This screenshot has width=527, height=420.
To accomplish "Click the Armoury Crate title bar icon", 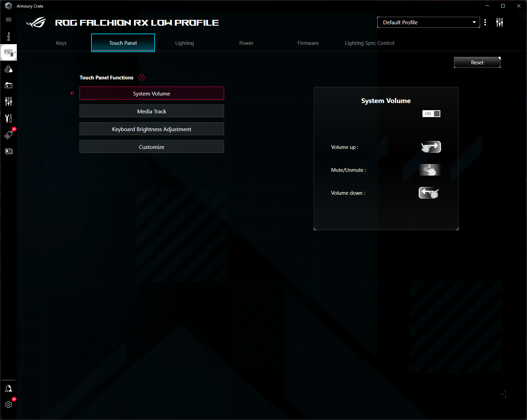I will point(9,6).
